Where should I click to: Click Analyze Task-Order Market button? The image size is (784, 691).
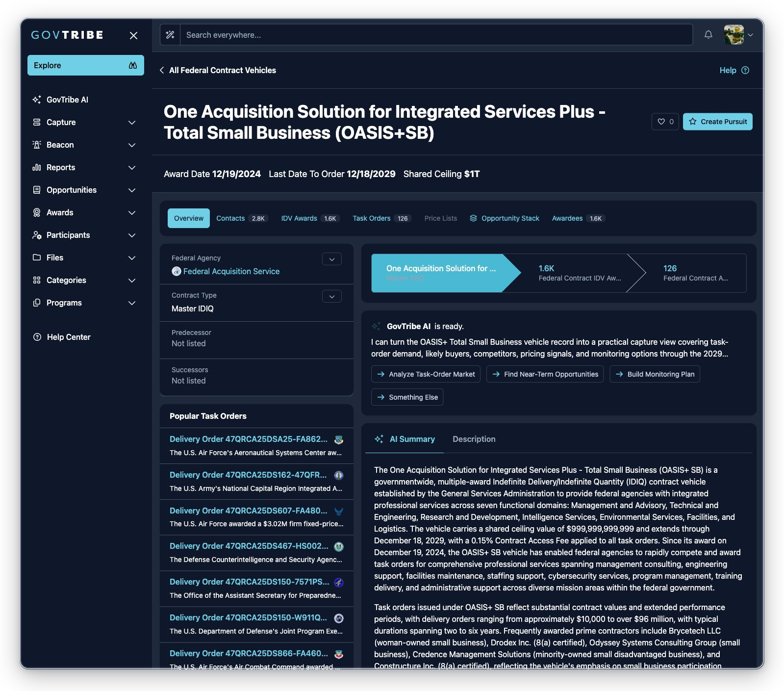tap(426, 374)
